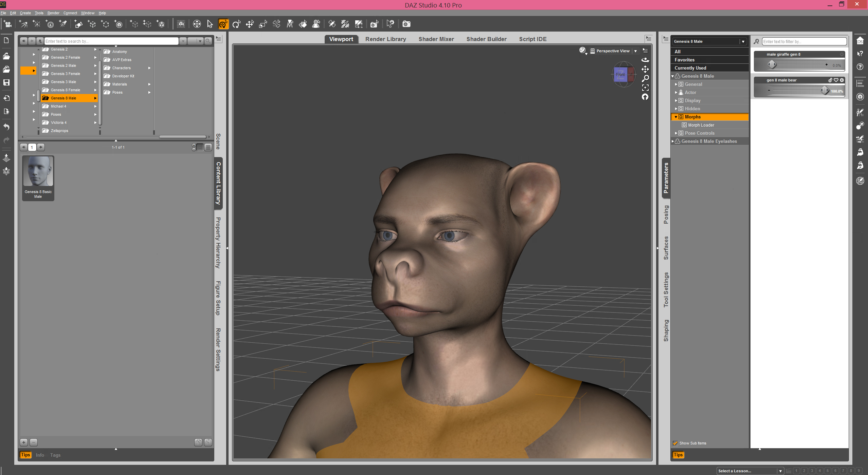Open the Perspective View dropdown

[635, 51]
